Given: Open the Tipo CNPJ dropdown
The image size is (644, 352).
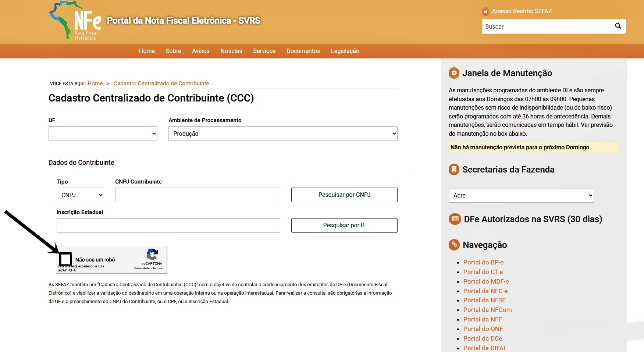Looking at the screenshot, I should (80, 195).
